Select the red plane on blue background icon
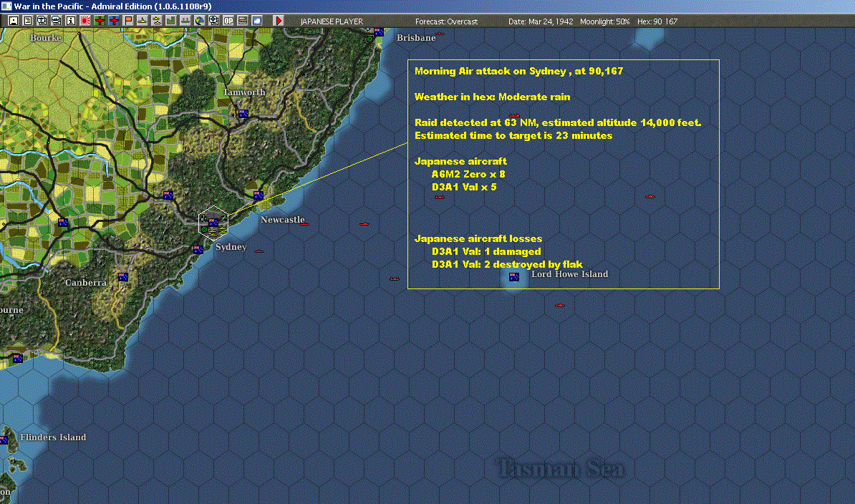This screenshot has width=855, height=504. click(x=113, y=21)
